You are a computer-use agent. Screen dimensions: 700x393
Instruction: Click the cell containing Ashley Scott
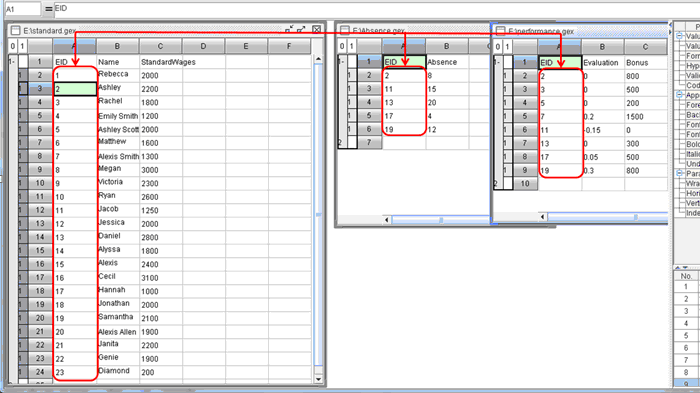point(118,130)
